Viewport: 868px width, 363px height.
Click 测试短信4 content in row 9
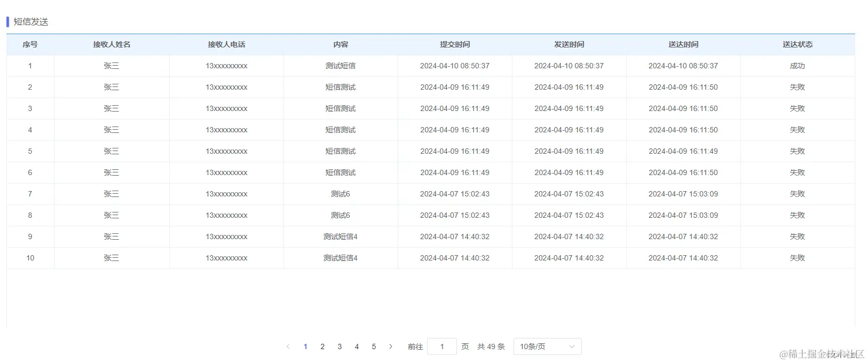[x=341, y=236]
